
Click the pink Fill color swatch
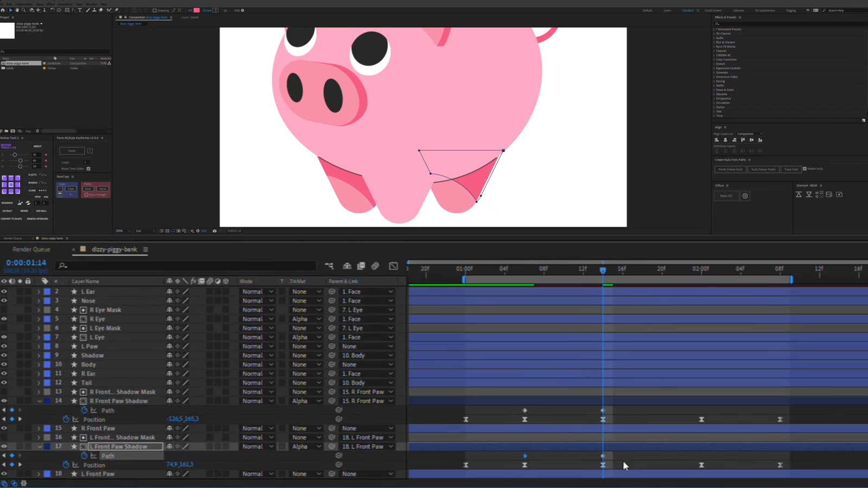pyautogui.click(x=196, y=10)
